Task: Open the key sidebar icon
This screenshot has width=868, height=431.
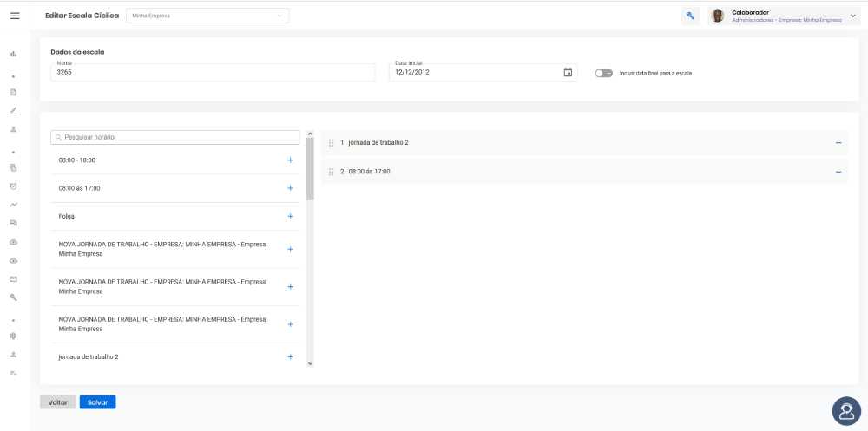Action: (14, 297)
